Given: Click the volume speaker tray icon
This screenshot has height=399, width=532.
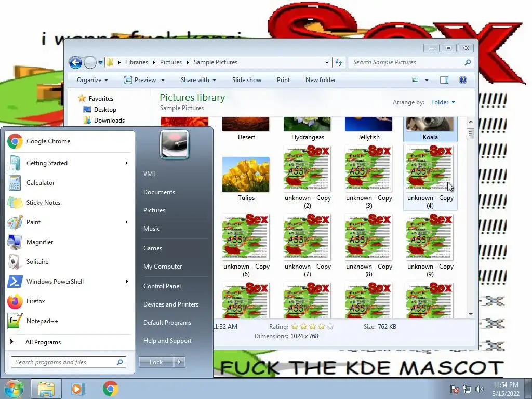Looking at the screenshot, I should (480, 389).
